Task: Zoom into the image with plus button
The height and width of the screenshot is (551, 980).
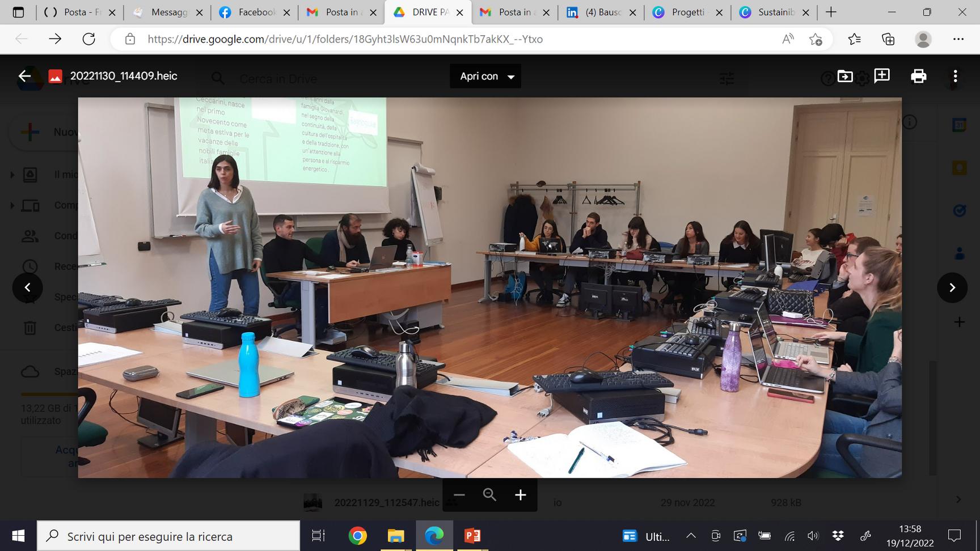Action: click(x=521, y=495)
